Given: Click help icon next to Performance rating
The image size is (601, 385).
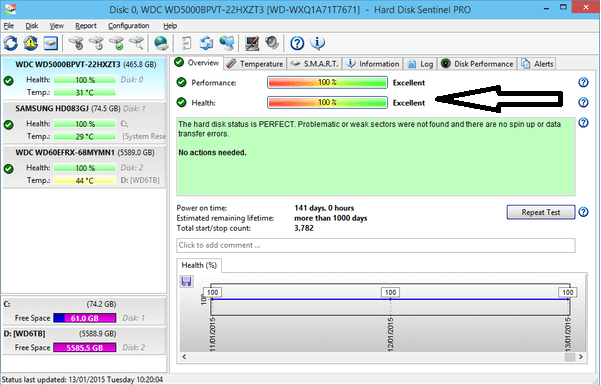Looking at the screenshot, I should pyautogui.click(x=583, y=82).
